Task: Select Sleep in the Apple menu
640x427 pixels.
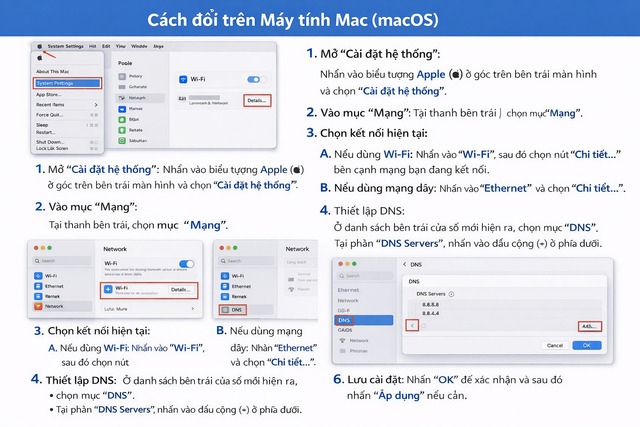Action: point(42,125)
